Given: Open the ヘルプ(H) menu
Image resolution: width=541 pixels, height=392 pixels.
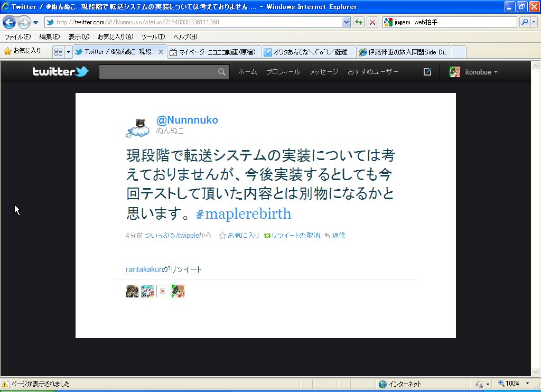Looking at the screenshot, I should [185, 36].
